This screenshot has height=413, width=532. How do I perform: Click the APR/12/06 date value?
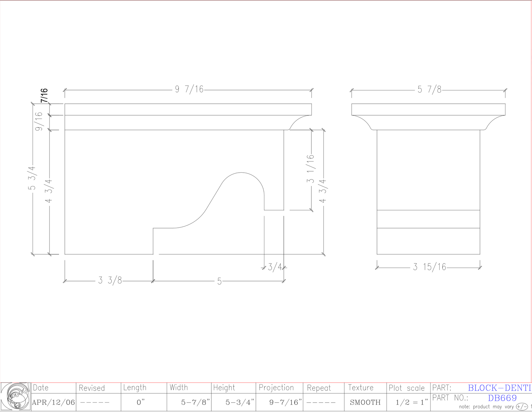pos(53,402)
